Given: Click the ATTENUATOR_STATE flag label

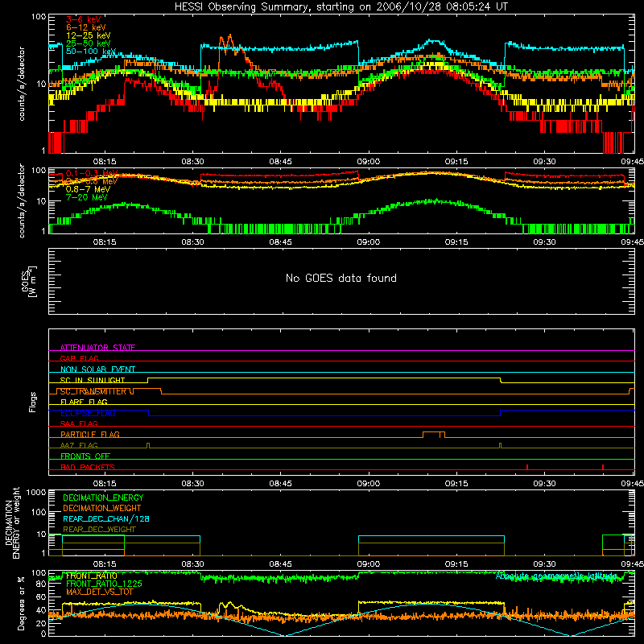Looking at the screenshot, I should [x=97, y=348].
